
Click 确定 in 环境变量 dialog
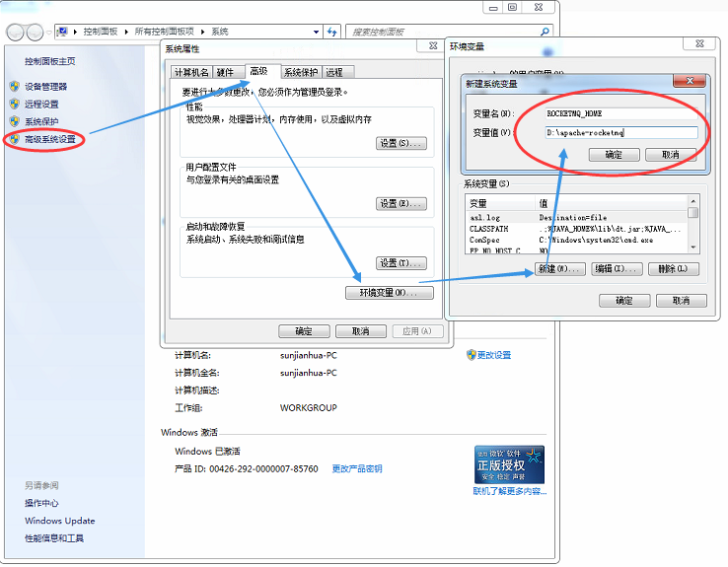click(x=624, y=301)
